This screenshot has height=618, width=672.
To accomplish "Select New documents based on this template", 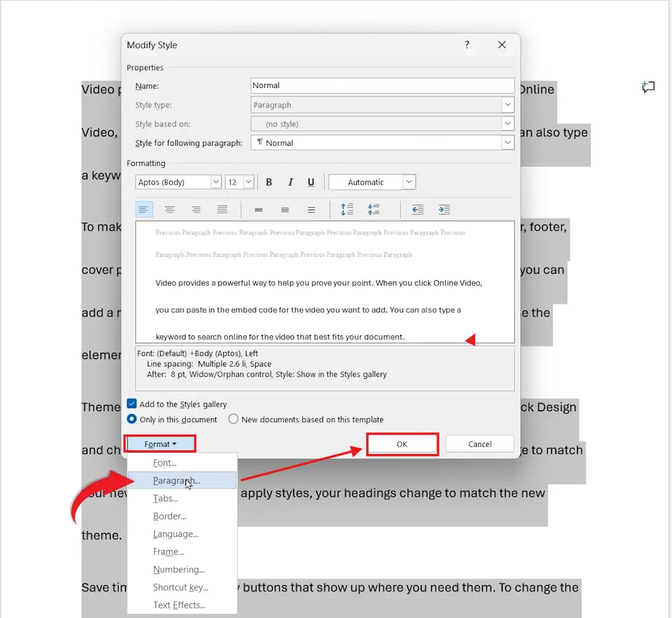I will (x=233, y=419).
